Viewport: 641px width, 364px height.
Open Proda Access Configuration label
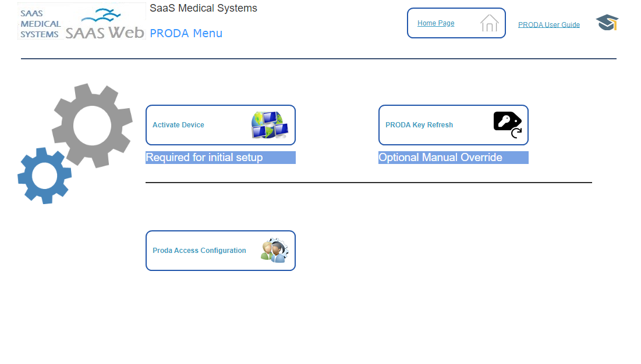pos(199,251)
